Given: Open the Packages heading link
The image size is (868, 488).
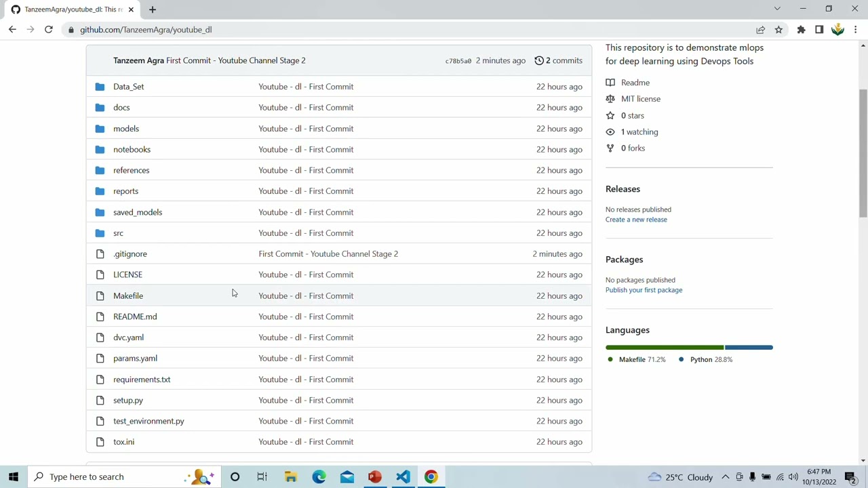Looking at the screenshot, I should (x=624, y=260).
